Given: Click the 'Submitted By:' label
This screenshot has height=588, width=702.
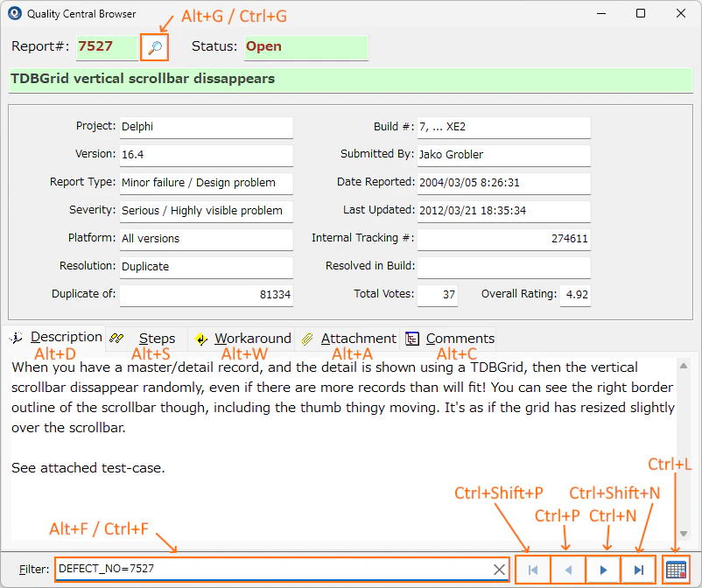Looking at the screenshot, I should (x=377, y=154).
